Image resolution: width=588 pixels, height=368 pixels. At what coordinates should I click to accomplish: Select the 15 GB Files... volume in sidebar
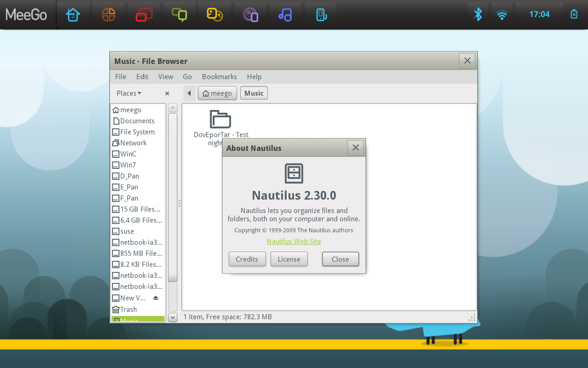point(138,209)
